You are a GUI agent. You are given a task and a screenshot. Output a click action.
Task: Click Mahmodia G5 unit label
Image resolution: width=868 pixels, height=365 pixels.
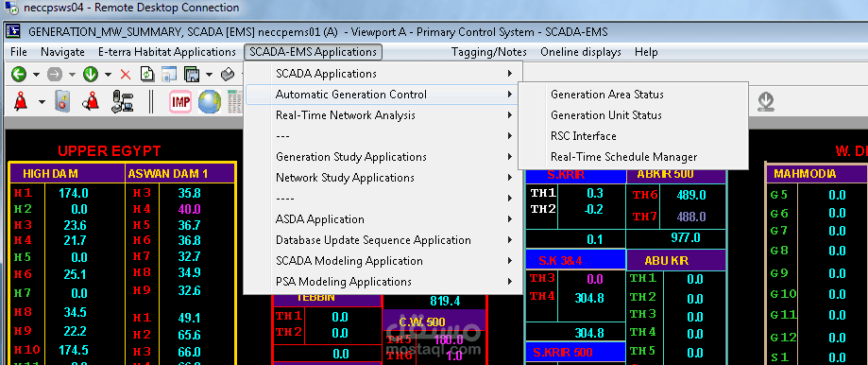779,195
